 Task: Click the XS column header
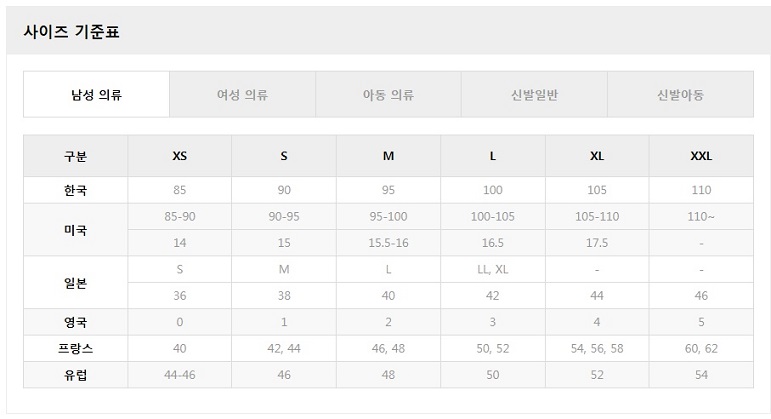[179, 156]
